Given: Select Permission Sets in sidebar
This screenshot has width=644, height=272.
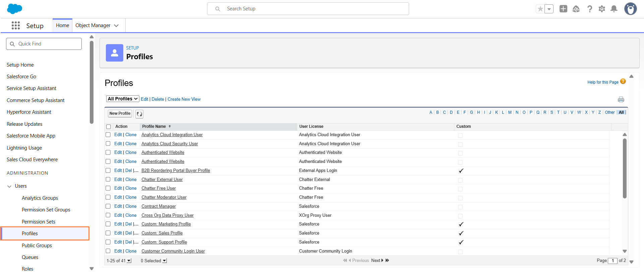Looking at the screenshot, I should click(x=39, y=222).
